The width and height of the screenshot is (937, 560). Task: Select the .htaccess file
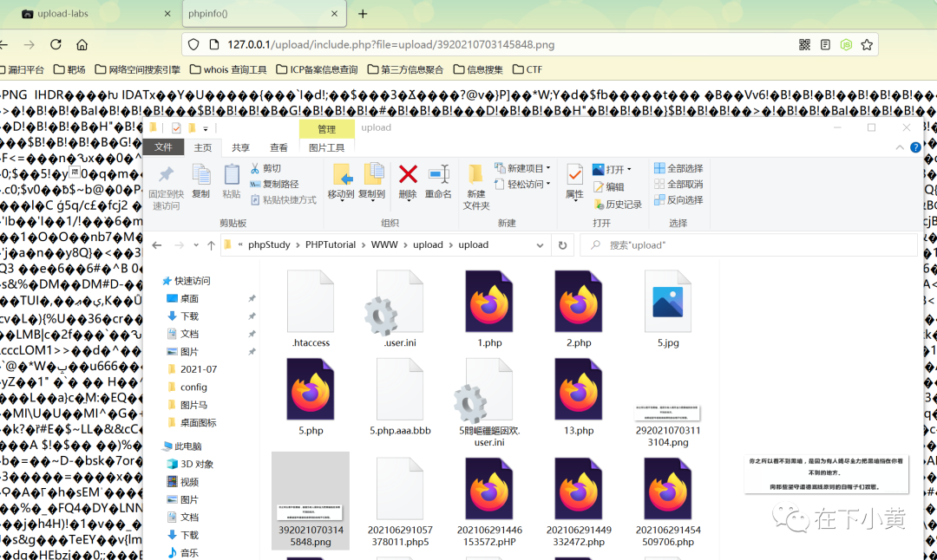[311, 309]
